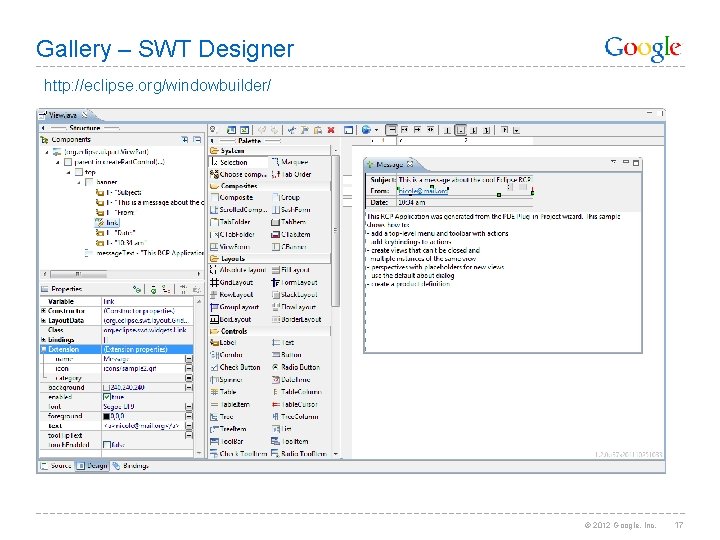Pick DateTime control from palette

[x=291, y=380]
